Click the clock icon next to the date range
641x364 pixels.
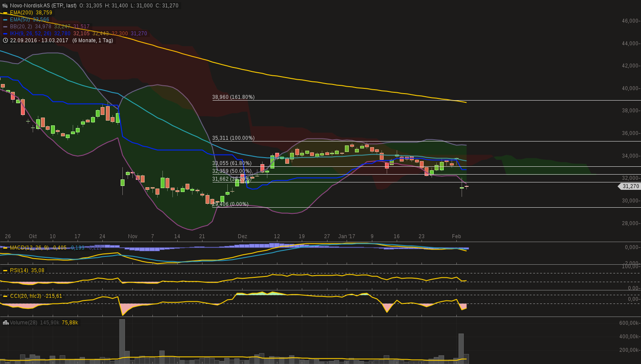tap(5, 40)
